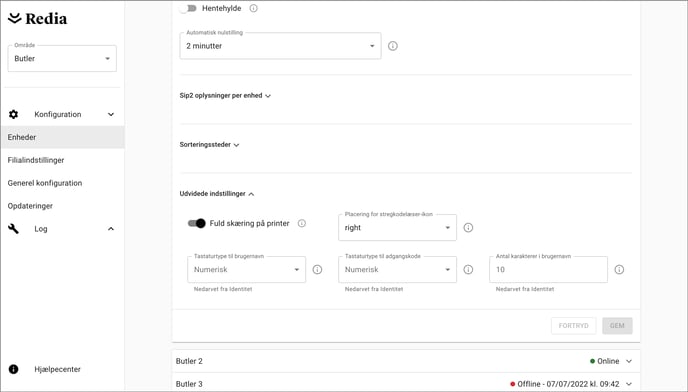Click Nedarvet fra Identitet under Antal karakterer

[525, 289]
